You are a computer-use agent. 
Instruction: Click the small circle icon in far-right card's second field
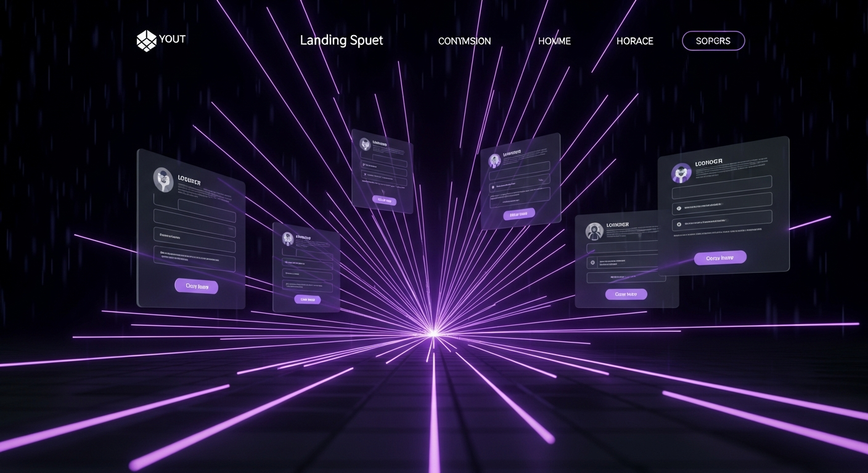click(679, 208)
